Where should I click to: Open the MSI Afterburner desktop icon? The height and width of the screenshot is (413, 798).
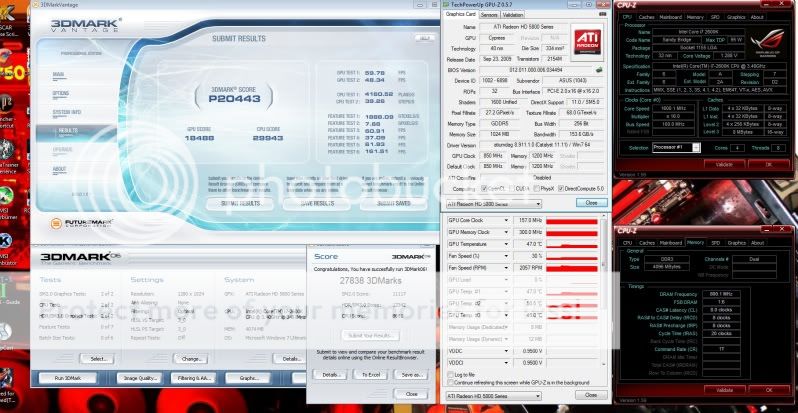pos(7,196)
